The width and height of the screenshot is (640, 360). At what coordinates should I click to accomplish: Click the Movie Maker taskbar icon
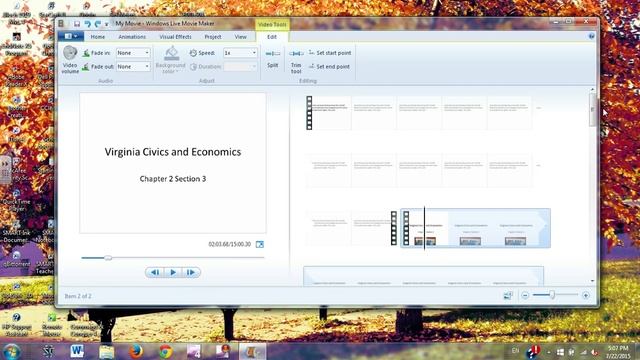pos(252,351)
